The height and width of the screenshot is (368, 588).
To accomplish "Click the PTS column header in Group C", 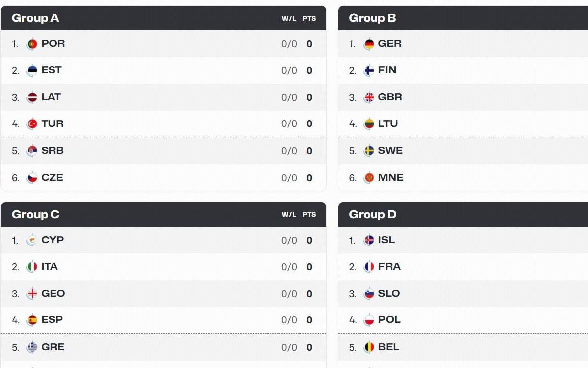I will 309,214.
